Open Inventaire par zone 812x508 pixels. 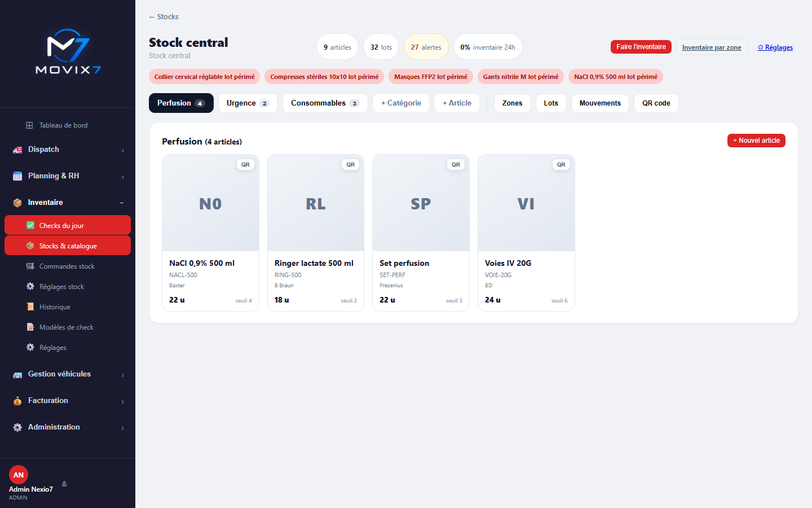pos(712,47)
